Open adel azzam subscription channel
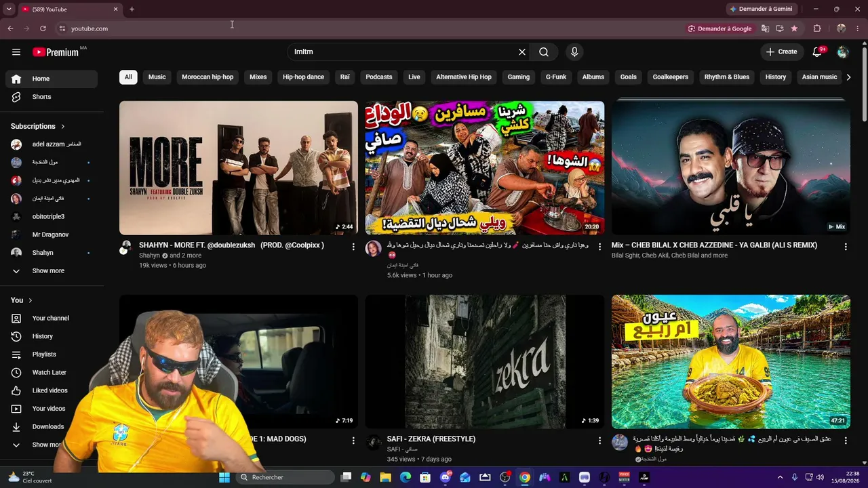868x488 pixels. click(x=52, y=144)
